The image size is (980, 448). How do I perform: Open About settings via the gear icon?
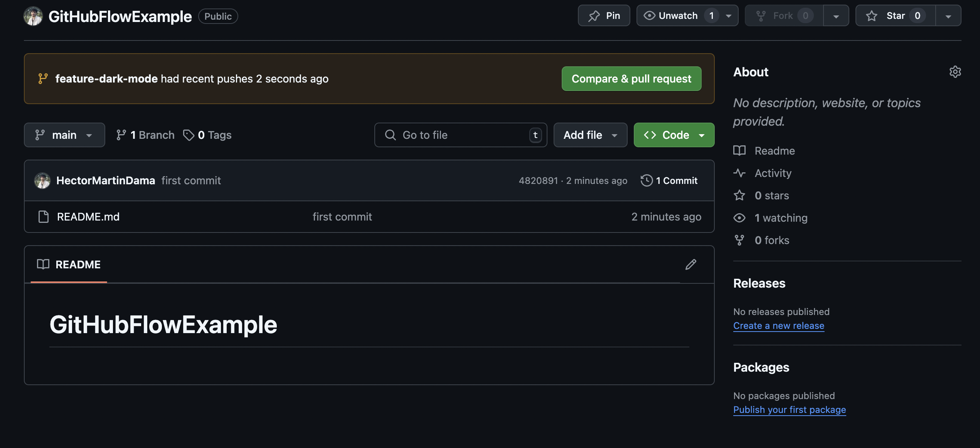point(955,72)
